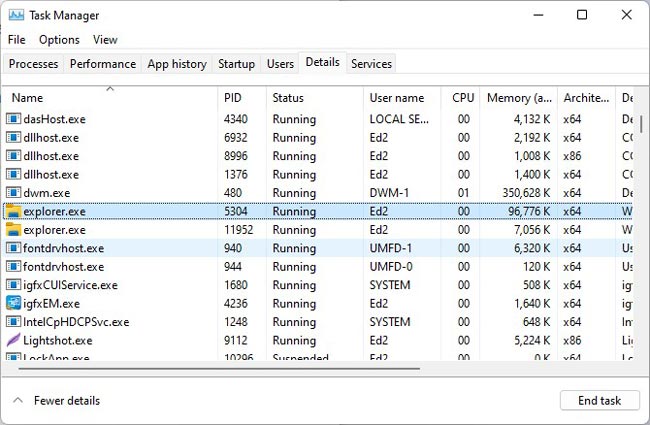Select the igfxCUIService.exe process name
Viewport: 650px width, 425px height.
pos(70,285)
